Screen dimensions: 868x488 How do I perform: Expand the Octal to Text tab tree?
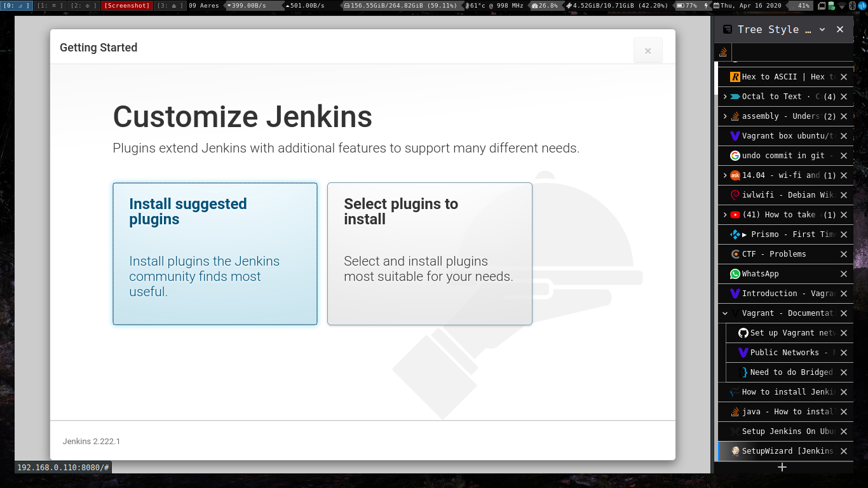(725, 97)
